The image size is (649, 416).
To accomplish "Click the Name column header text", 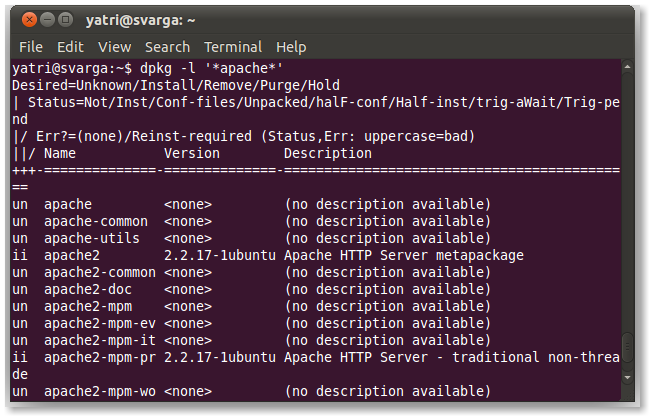I will tap(60, 153).
